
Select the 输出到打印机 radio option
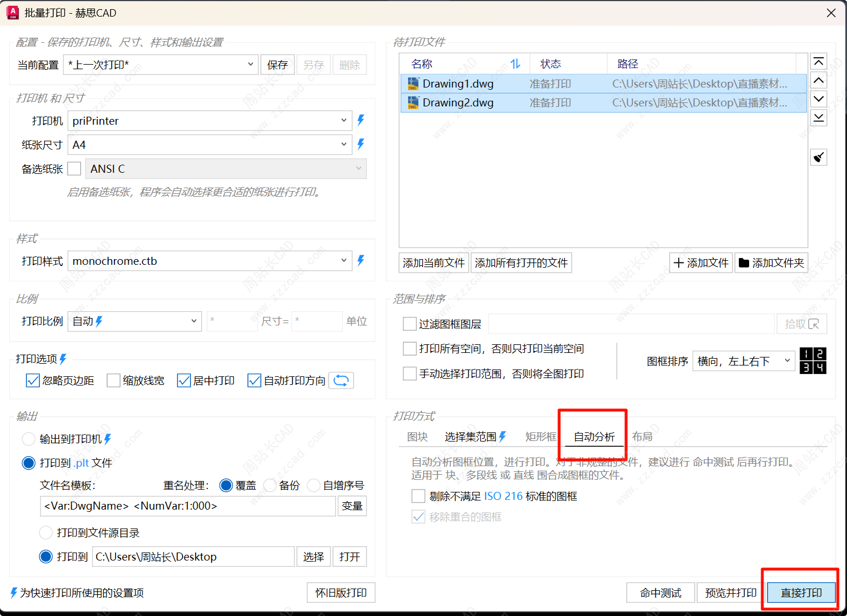tap(29, 439)
